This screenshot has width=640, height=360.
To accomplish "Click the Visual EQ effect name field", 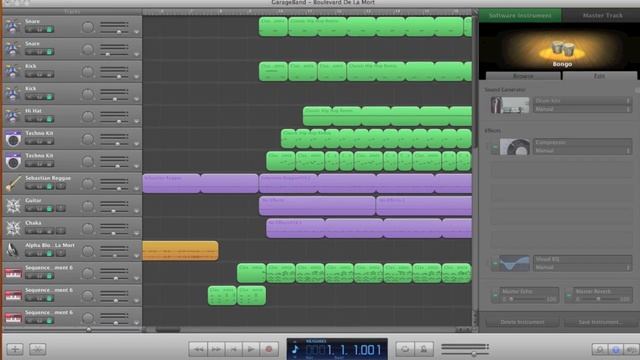I will tap(582, 259).
